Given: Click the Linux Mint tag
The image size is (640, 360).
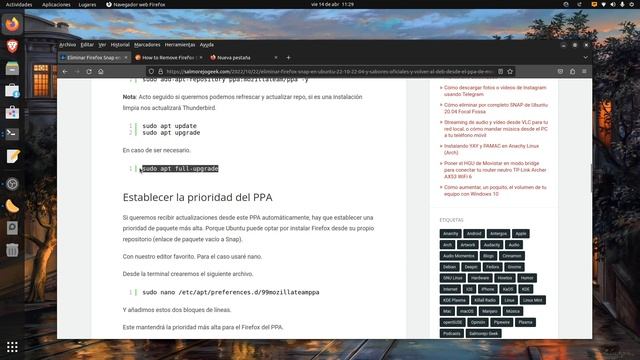Looking at the screenshot, I should [533, 300].
